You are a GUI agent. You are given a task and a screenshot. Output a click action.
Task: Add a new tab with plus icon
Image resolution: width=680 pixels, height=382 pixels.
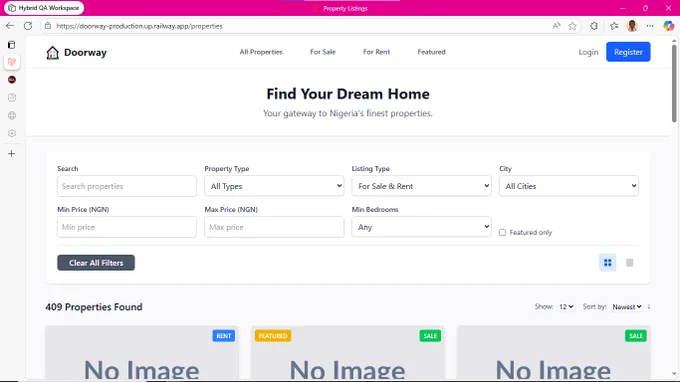click(x=12, y=153)
